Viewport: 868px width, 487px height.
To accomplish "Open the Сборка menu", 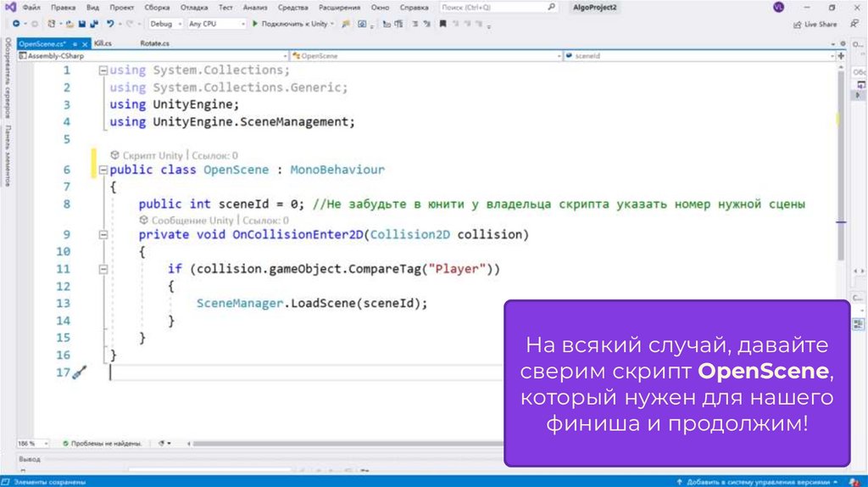I will [157, 7].
